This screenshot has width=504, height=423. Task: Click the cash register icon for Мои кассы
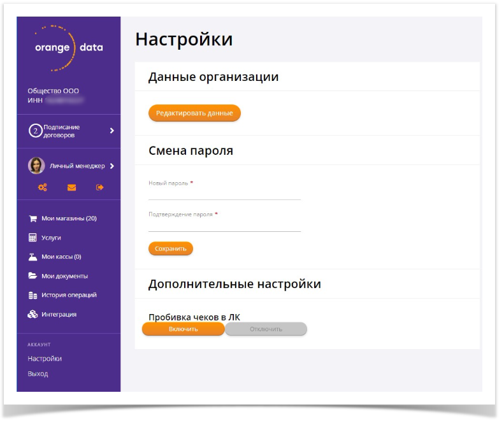(x=32, y=257)
